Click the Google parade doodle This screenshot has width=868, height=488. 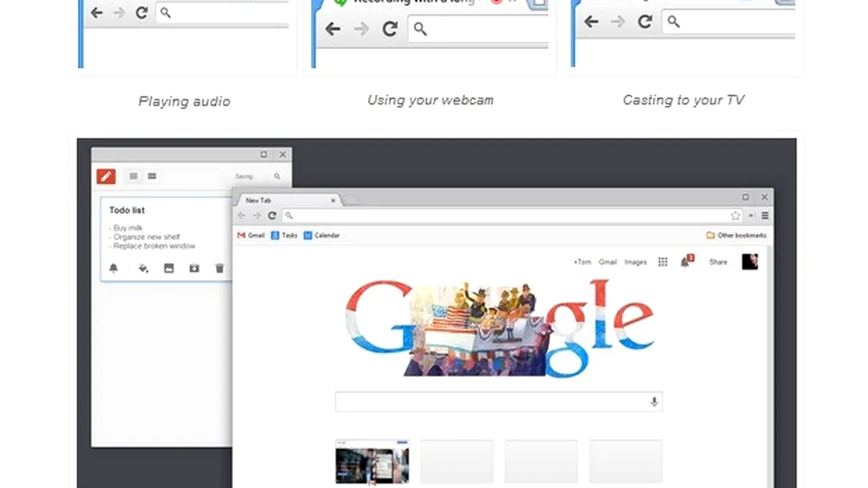tap(500, 327)
